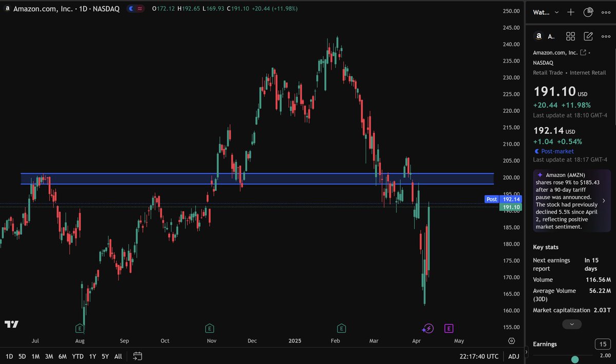Select the 1D time range
Image resolution: width=616 pixels, height=364 pixels.
(9, 356)
